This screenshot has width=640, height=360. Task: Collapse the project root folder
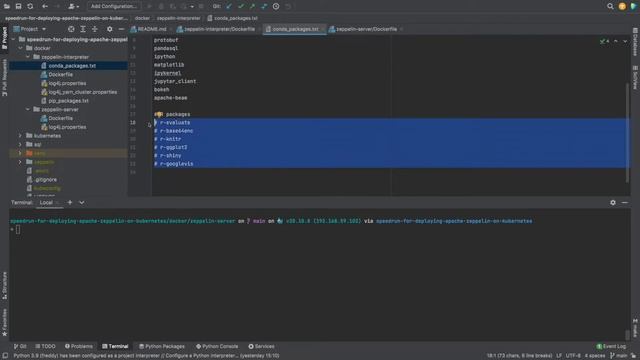[x=13, y=39]
